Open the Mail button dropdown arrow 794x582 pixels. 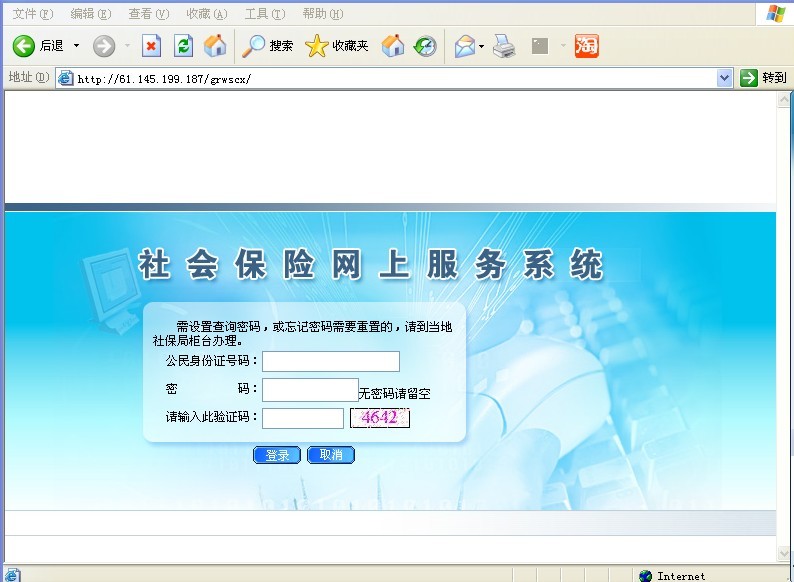coord(481,46)
